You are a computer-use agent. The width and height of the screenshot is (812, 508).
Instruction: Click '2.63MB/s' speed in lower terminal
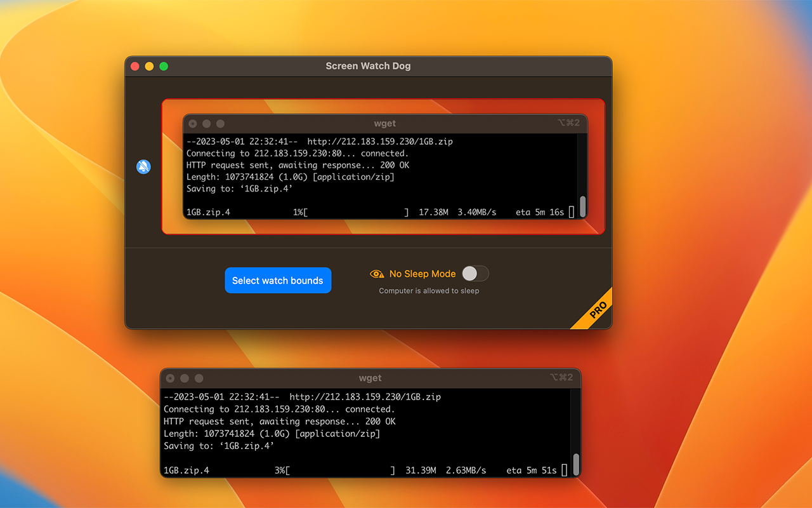466,471
